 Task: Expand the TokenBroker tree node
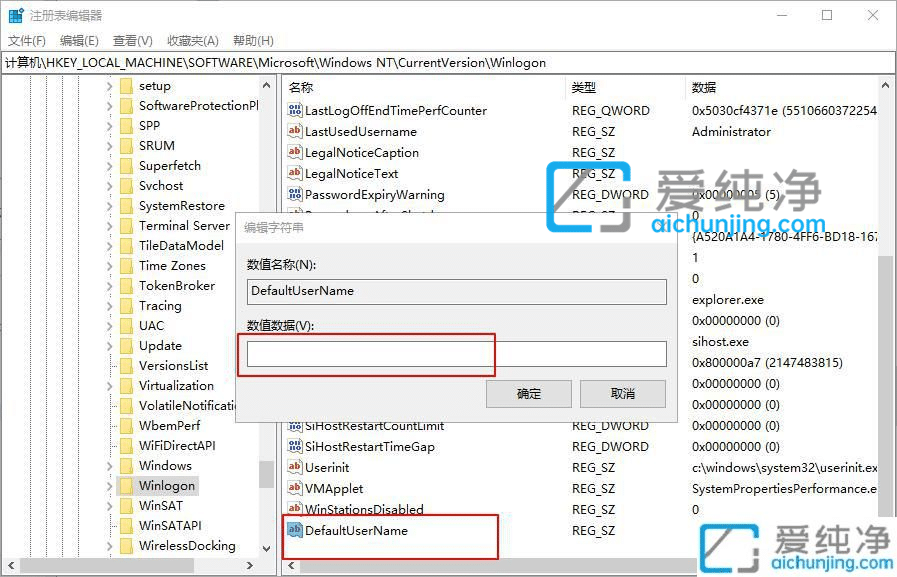(x=109, y=286)
